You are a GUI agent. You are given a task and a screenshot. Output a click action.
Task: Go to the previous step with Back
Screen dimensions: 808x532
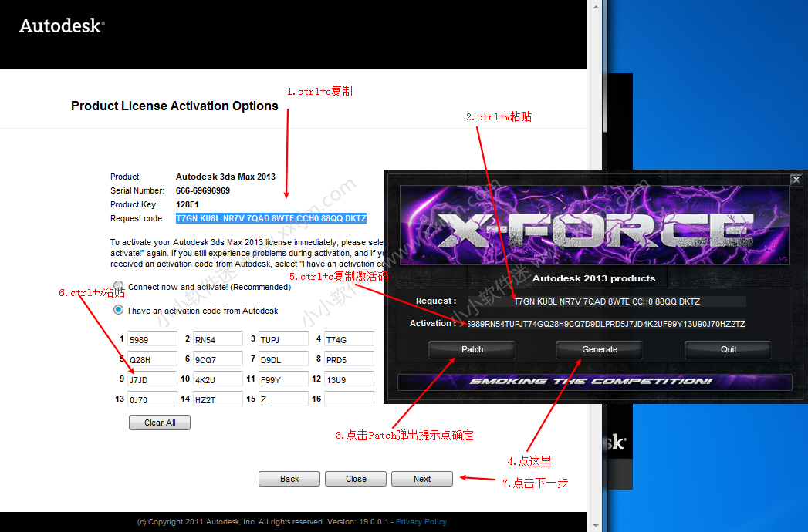point(289,479)
